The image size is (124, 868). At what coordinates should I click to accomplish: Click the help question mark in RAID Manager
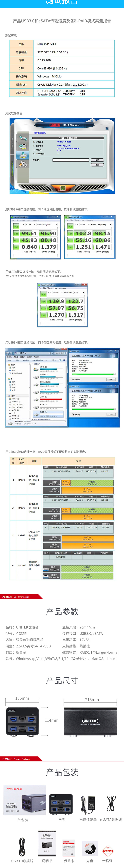click(x=107, y=128)
